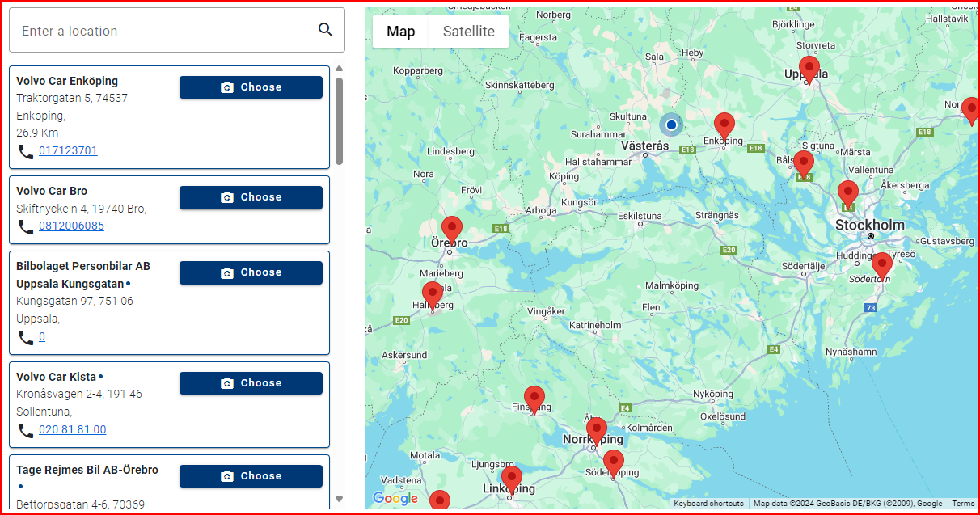
Task: Click the dealer list scroll up arrow
Action: (x=339, y=69)
